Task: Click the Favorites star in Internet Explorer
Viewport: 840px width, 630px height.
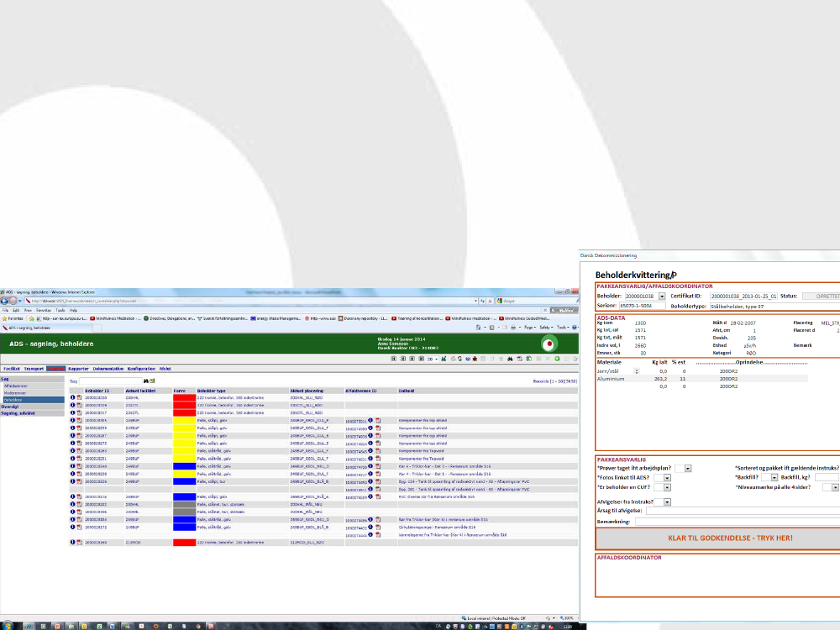Action: tap(5, 318)
